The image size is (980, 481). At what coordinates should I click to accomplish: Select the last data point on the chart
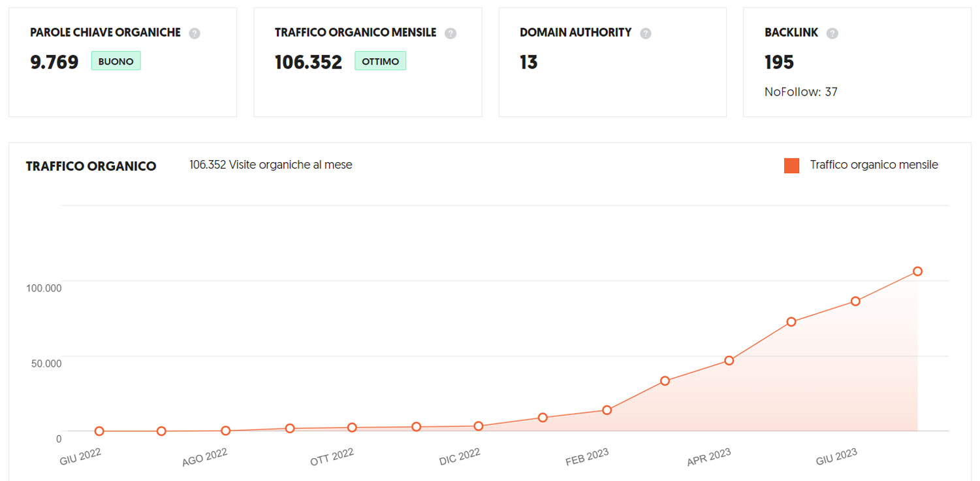tap(917, 271)
